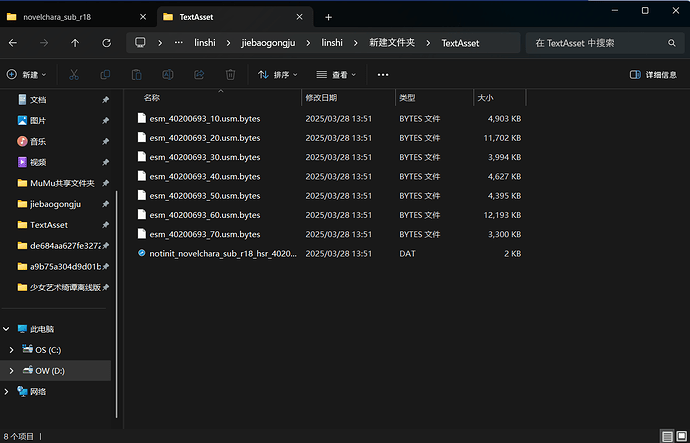Click pin icon next to jiebaogongju
Screen dimensions: 690x443
pos(106,204)
